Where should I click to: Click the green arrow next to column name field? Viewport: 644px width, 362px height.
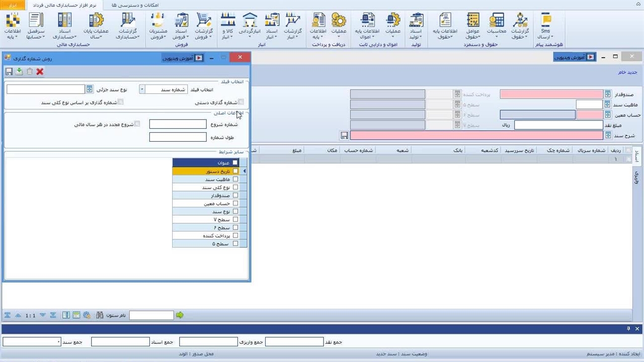[180, 315]
